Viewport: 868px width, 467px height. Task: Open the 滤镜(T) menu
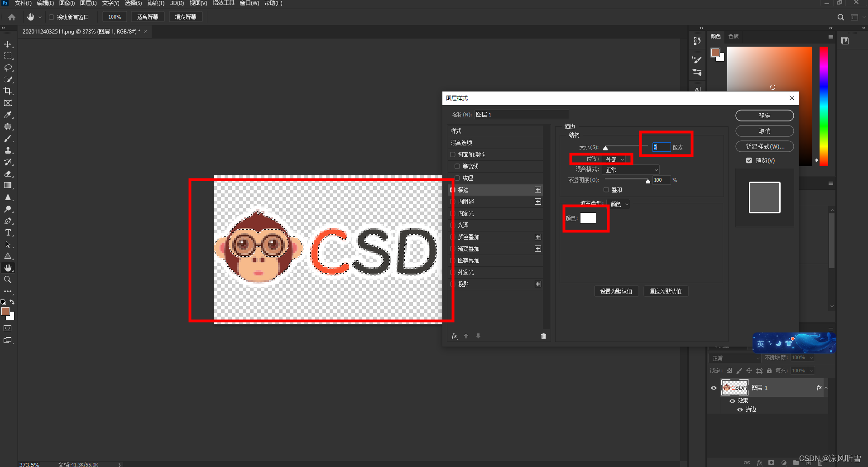click(x=156, y=3)
